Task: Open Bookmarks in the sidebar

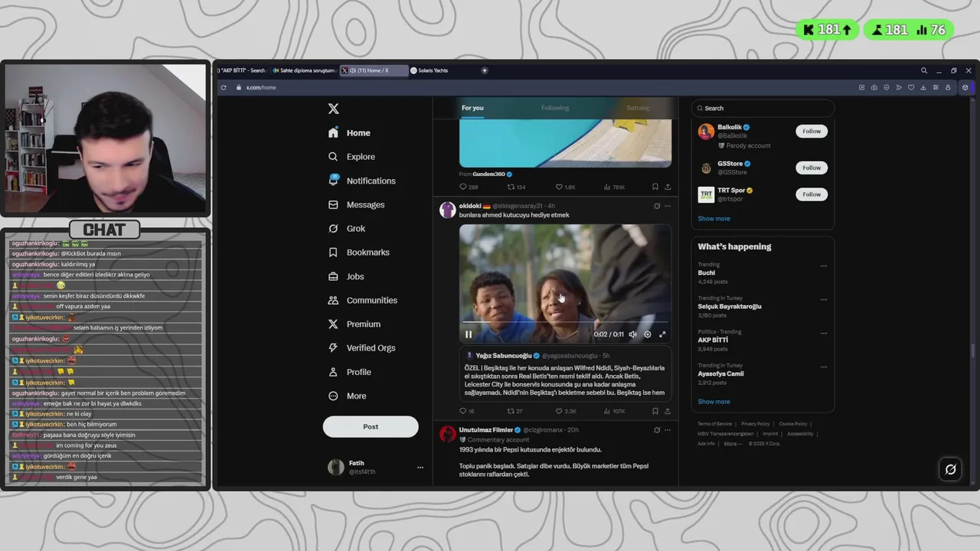Action: point(358,252)
